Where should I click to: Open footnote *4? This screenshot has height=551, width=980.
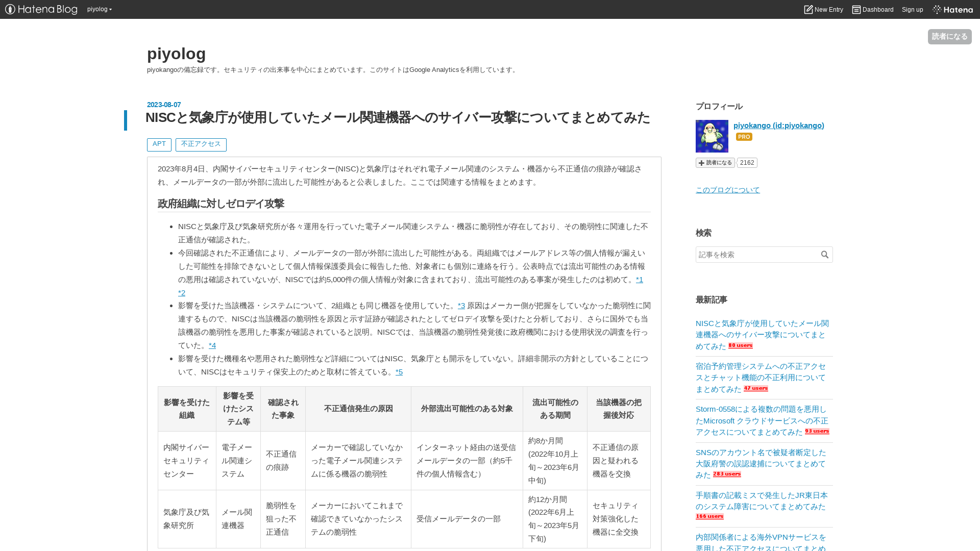tap(212, 345)
